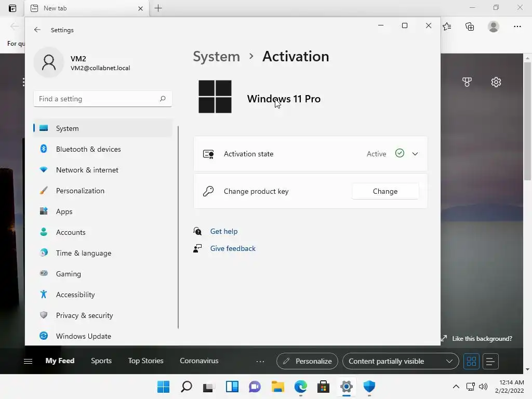
Task: Open the clock and date flyout
Action: click(x=510, y=387)
